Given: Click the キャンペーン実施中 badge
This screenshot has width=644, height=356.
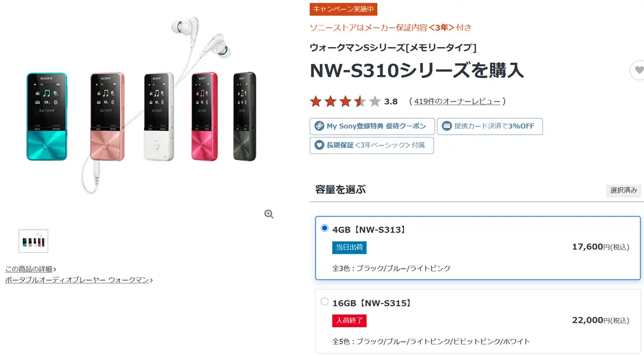Looking at the screenshot, I should [343, 9].
